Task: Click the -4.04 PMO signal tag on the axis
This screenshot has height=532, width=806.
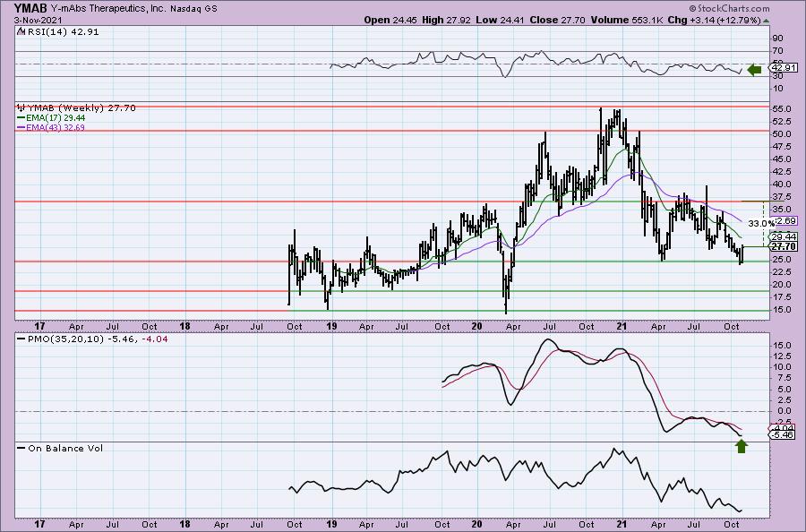Action: tap(783, 428)
